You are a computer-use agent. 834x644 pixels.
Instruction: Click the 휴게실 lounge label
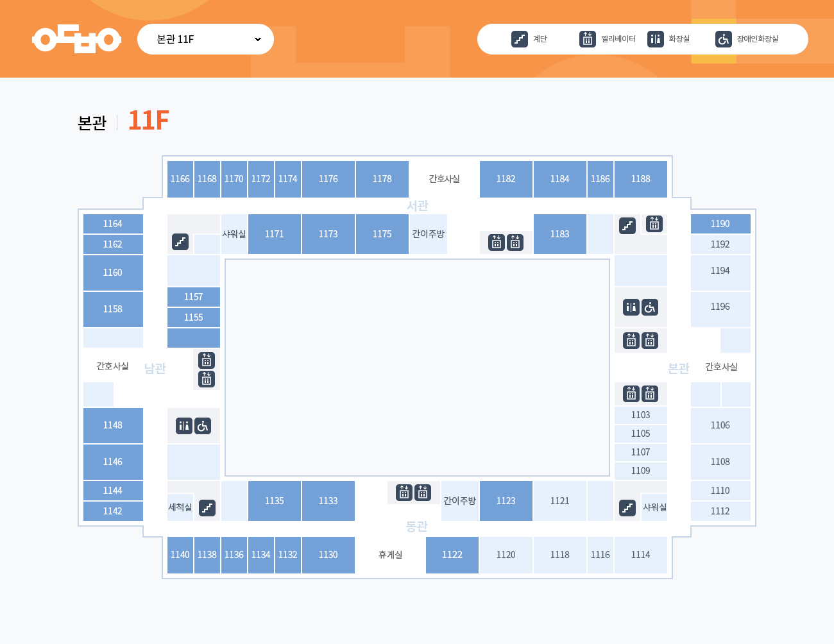click(390, 555)
